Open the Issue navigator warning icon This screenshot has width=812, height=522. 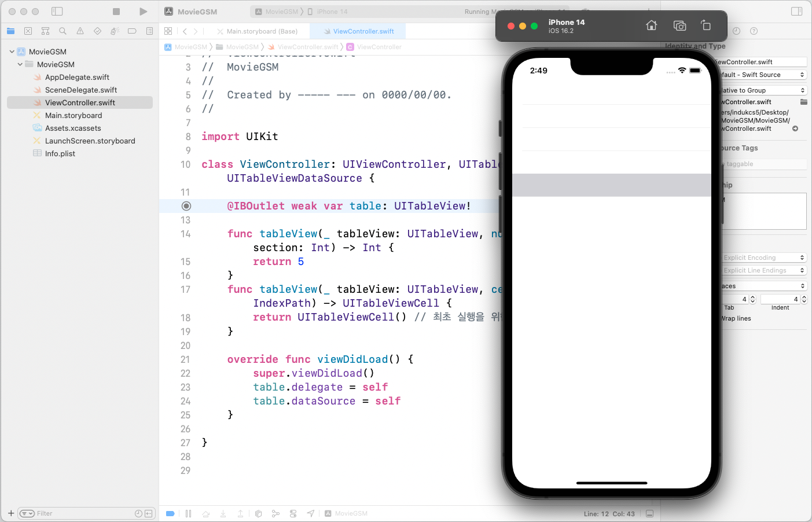[x=80, y=31]
